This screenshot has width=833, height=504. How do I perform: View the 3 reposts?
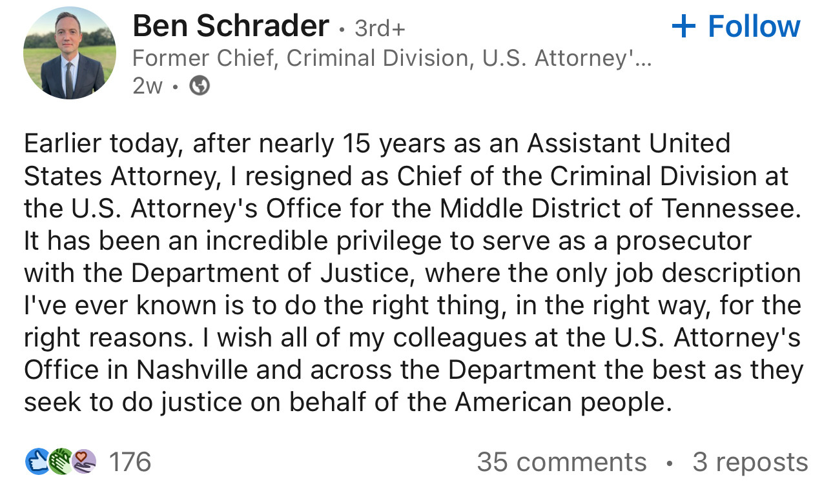pyautogui.click(x=750, y=462)
